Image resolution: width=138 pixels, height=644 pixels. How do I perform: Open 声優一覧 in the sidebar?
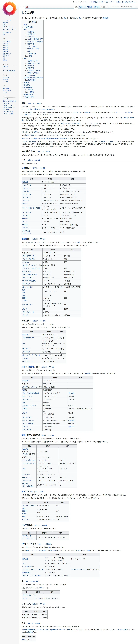pos(5,67)
